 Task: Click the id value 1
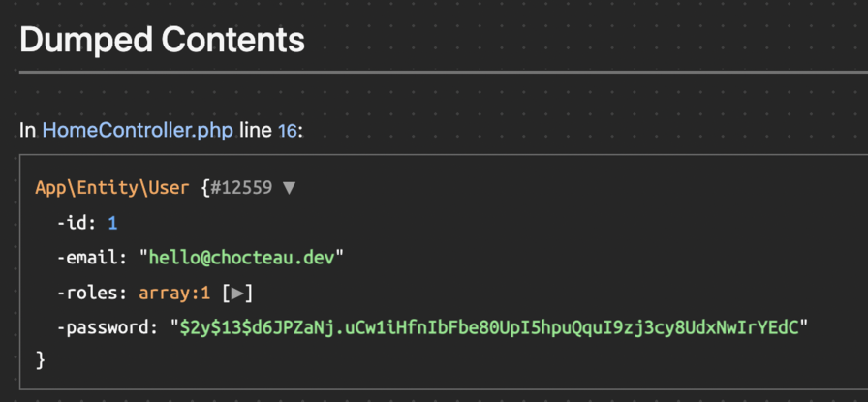[x=112, y=223]
